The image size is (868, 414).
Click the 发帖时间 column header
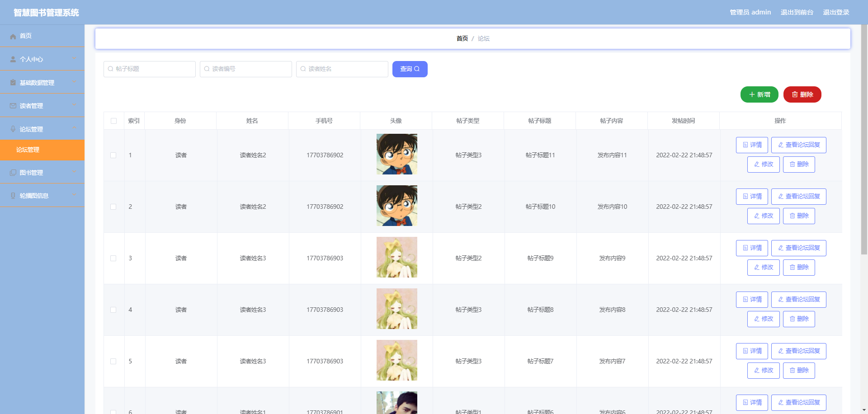[684, 121]
